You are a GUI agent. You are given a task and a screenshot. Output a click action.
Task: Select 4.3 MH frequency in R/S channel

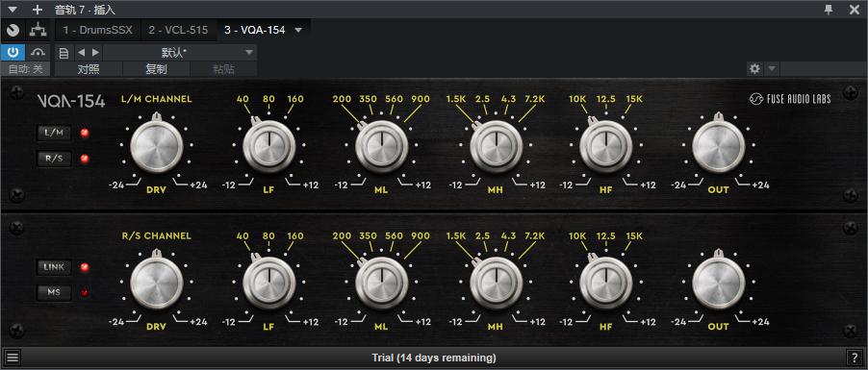point(508,236)
